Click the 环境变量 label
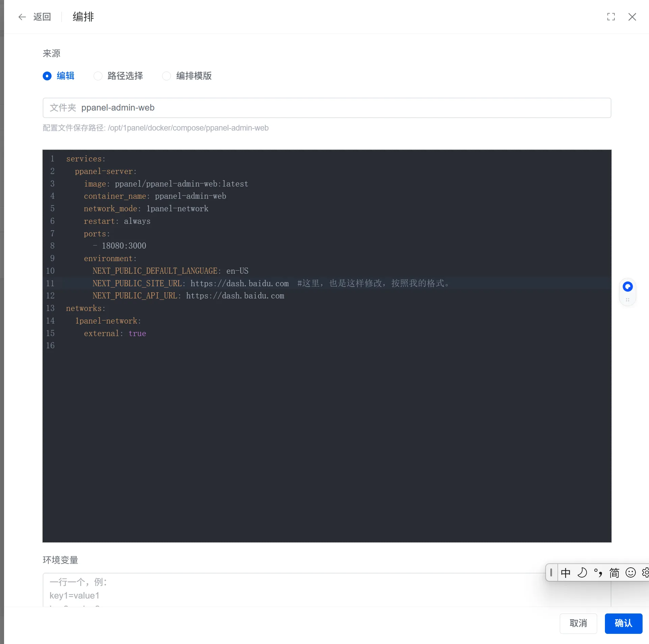 60,560
